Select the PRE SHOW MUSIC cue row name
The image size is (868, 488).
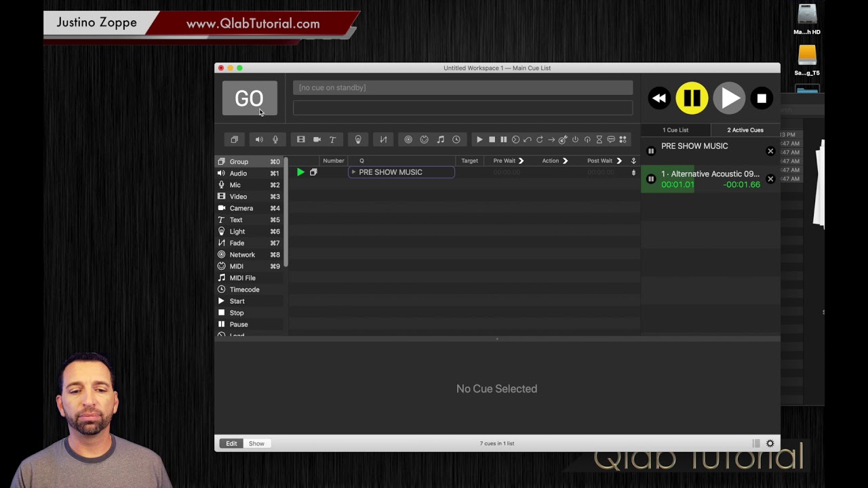click(391, 172)
